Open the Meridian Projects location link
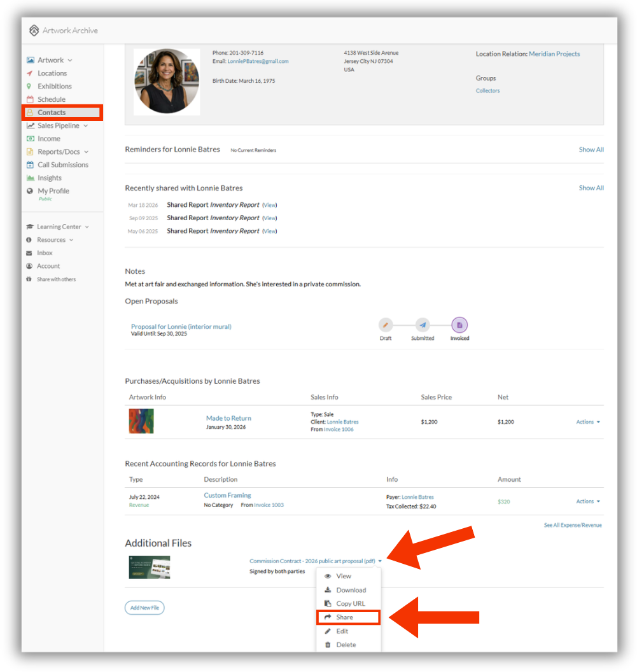Screen dimensions: 637x672 (554, 54)
